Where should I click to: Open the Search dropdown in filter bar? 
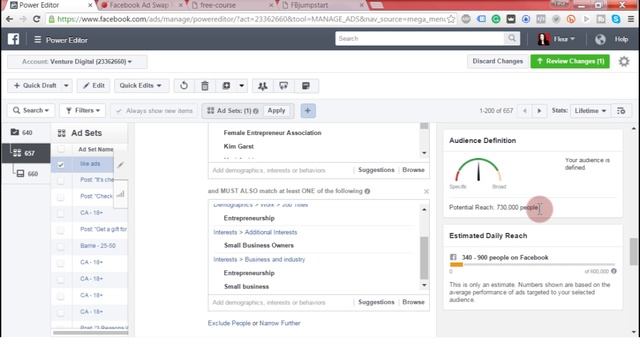pos(31,111)
